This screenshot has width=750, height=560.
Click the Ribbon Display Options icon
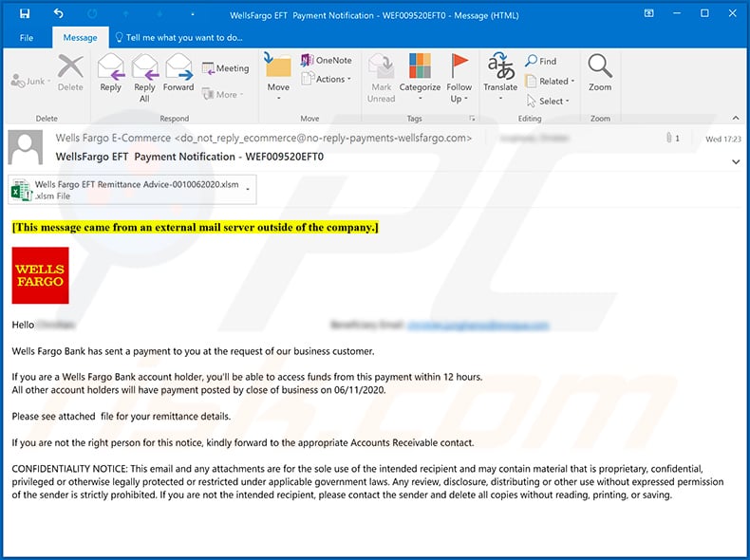[648, 13]
